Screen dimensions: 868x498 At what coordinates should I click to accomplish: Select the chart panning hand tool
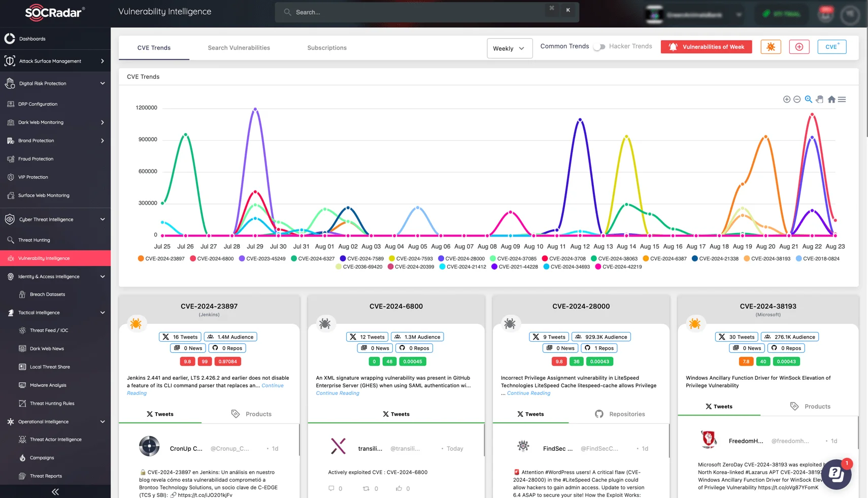[x=819, y=99]
